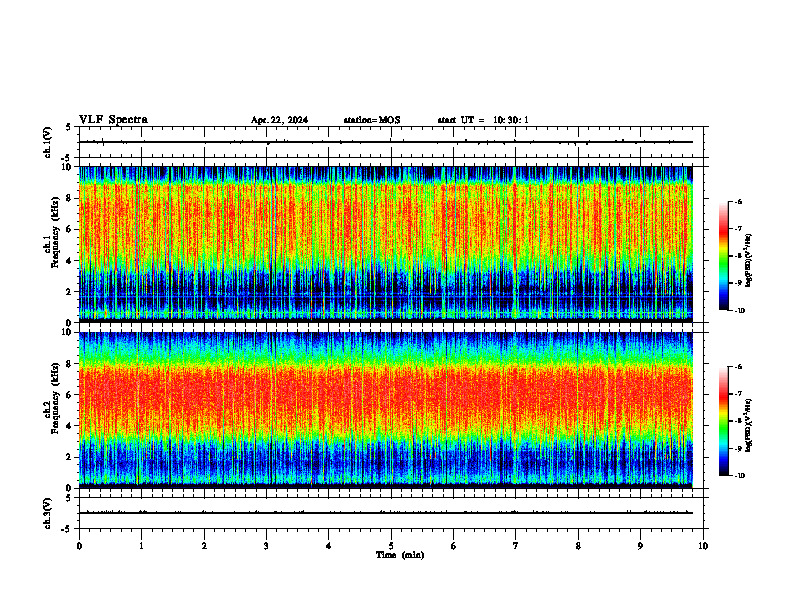This screenshot has height=612, width=792.
Task: Click ch.2 frequency tick label "6"
Action: click(x=70, y=394)
